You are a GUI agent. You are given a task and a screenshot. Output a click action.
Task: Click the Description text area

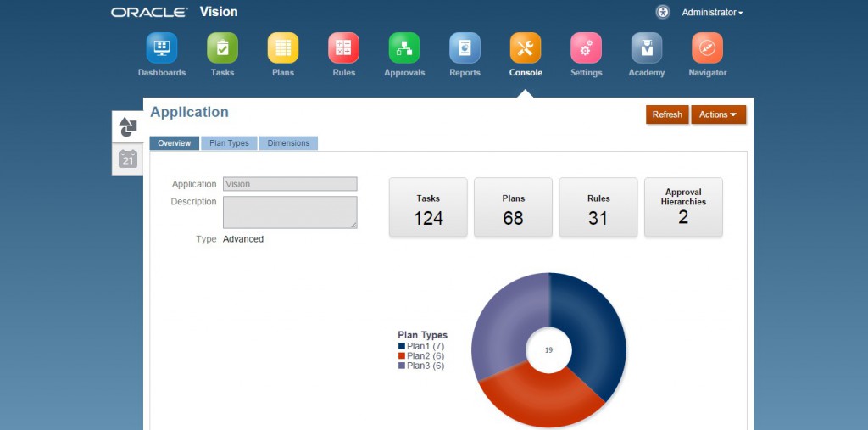coord(290,212)
